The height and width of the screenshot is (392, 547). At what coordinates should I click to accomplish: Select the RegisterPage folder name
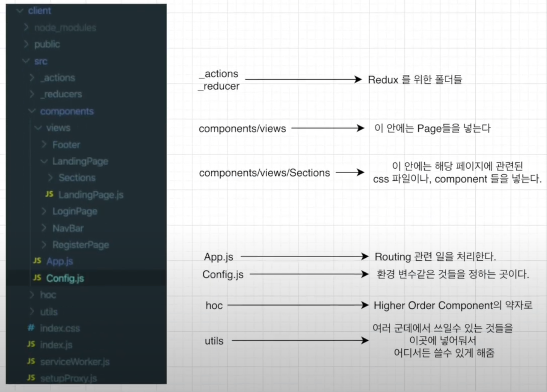coord(81,245)
